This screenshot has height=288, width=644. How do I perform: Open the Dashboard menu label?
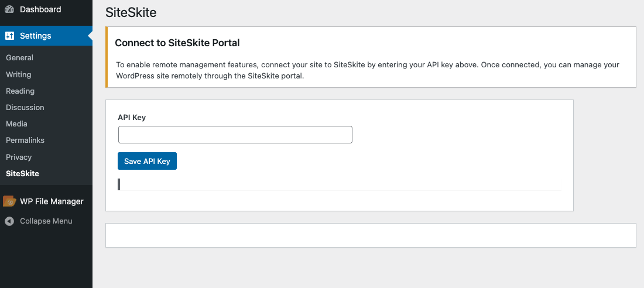coord(40,9)
